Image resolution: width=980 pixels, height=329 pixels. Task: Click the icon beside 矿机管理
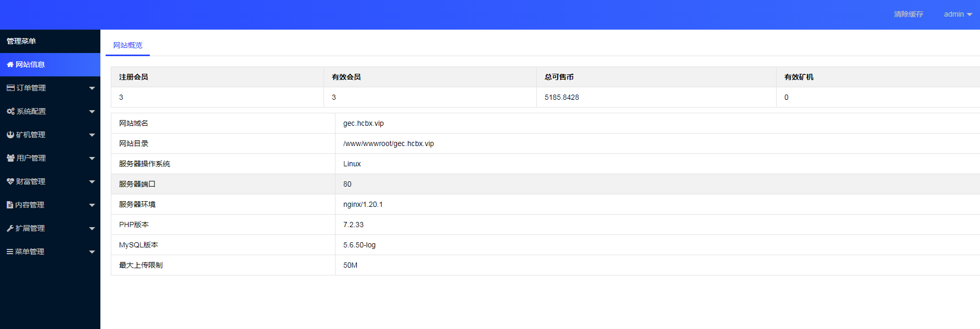(10, 135)
